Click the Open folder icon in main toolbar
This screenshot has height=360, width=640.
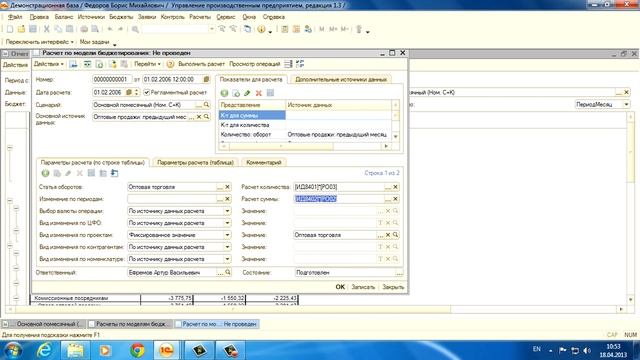point(21,29)
